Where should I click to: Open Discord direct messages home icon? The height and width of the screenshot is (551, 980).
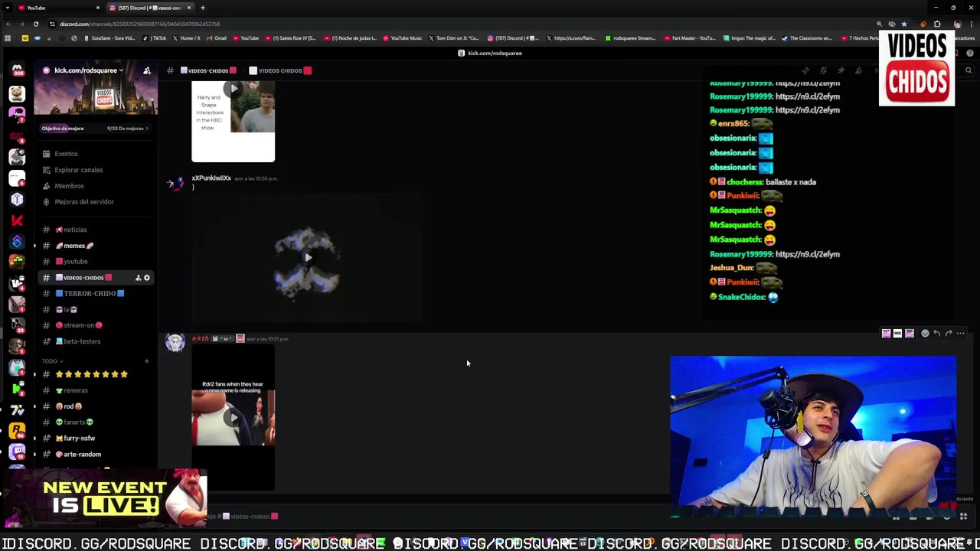click(x=17, y=70)
